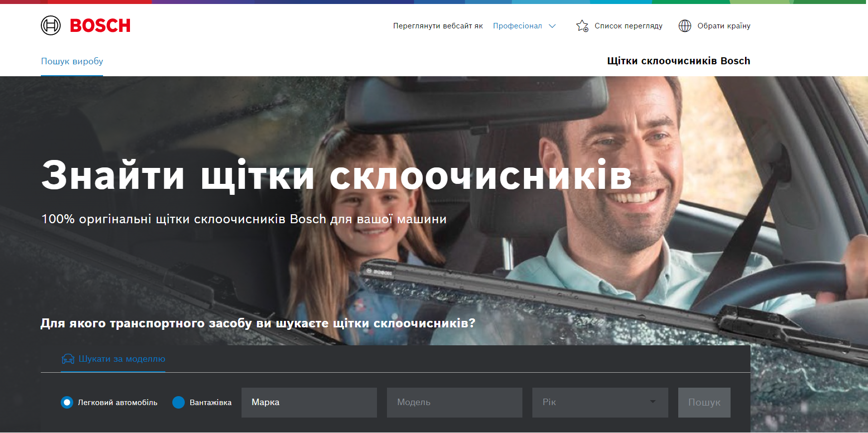Expand the Професіонал site view dropdown
The image size is (868, 433).
524,26
